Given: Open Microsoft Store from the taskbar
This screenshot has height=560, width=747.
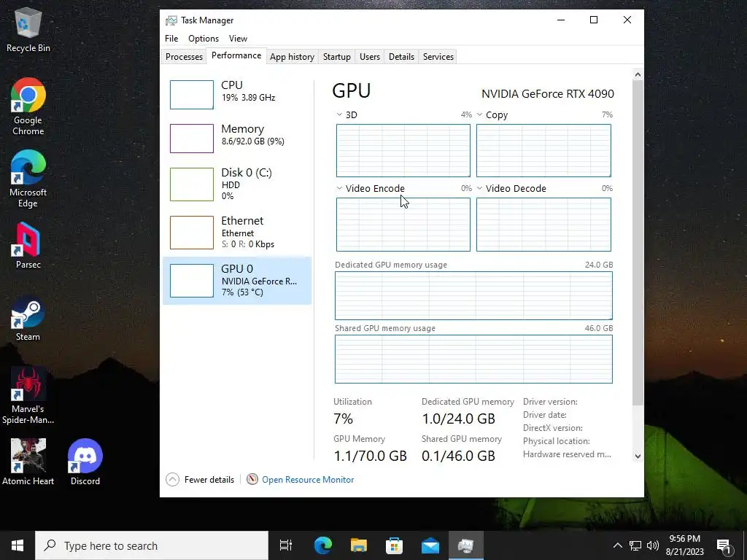Looking at the screenshot, I should coord(395,545).
